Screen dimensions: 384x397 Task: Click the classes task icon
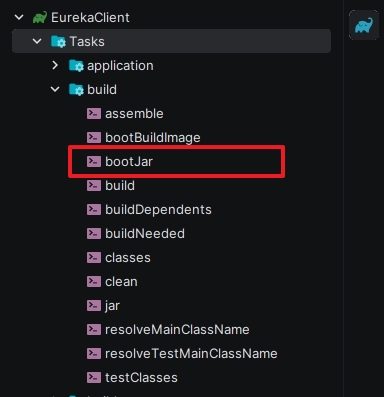tap(94, 258)
